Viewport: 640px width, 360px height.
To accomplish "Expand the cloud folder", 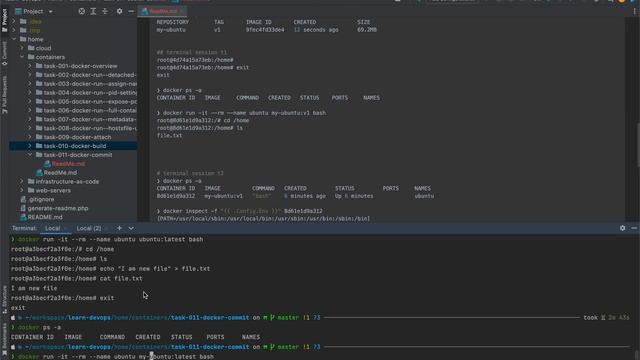I will click(x=22, y=48).
